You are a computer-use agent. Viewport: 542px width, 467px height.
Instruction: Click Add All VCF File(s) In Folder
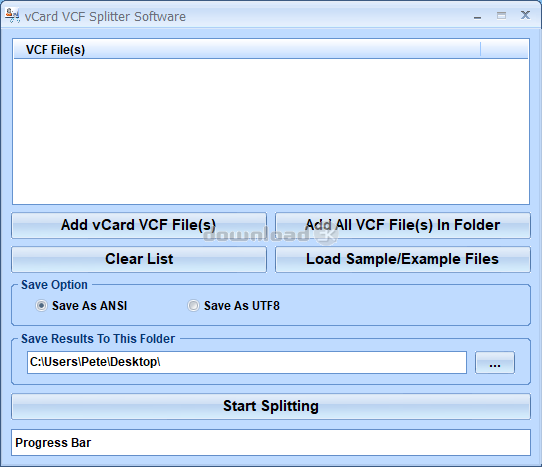coord(403,225)
